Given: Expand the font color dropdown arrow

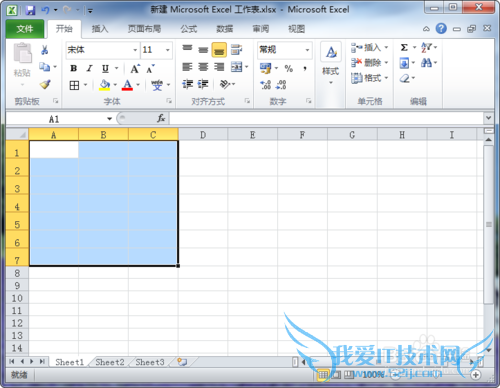Looking at the screenshot, I should [138, 85].
